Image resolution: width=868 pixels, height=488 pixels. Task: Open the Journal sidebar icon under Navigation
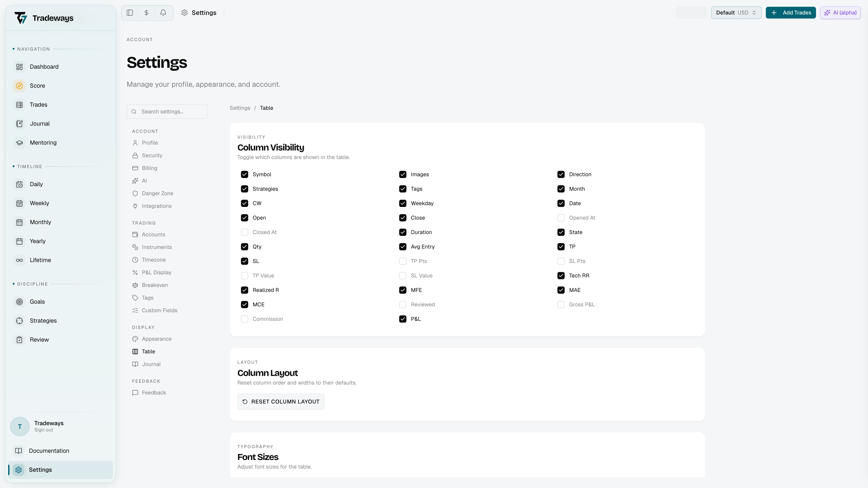pyautogui.click(x=19, y=124)
